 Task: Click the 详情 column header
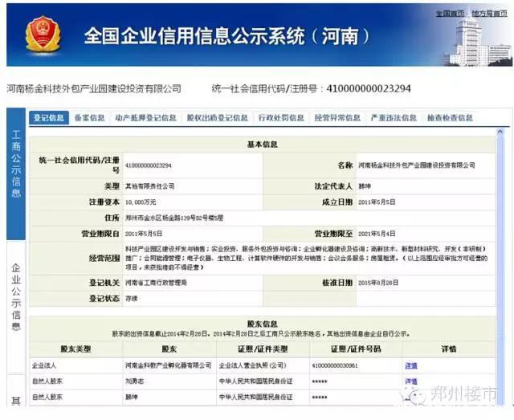click(449, 349)
